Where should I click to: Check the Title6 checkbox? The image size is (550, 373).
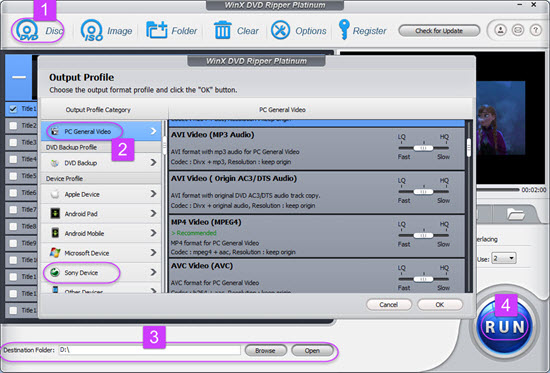[13, 193]
